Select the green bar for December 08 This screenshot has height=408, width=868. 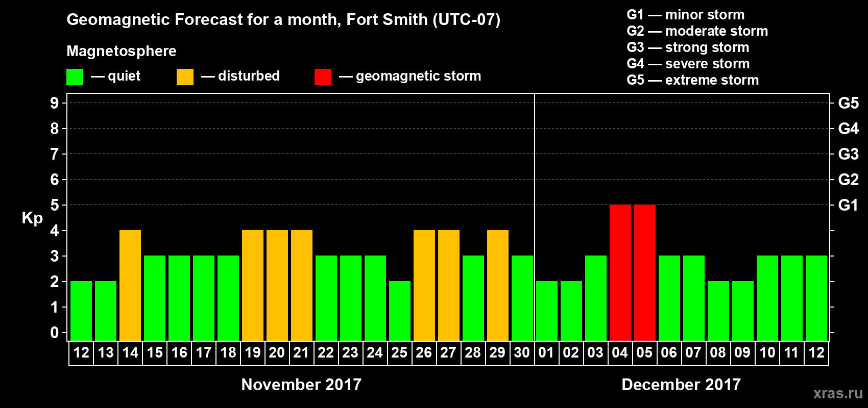718,311
